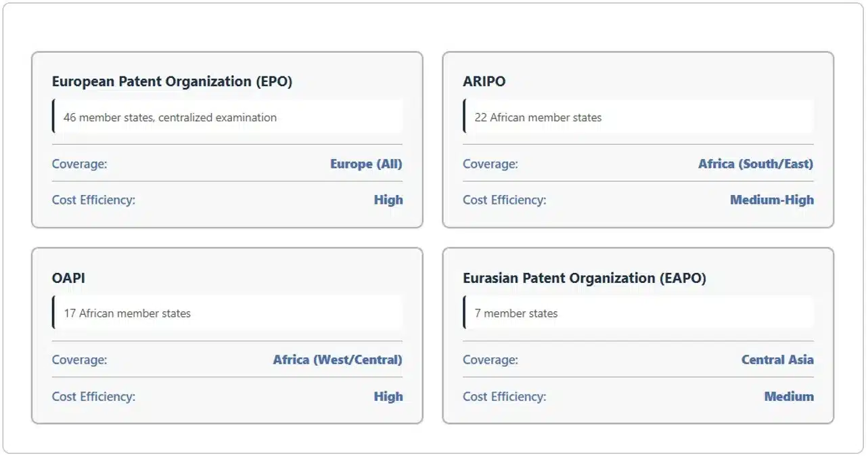Select the '7 member states' description field
Screen dimensions: 868x457
click(x=516, y=313)
